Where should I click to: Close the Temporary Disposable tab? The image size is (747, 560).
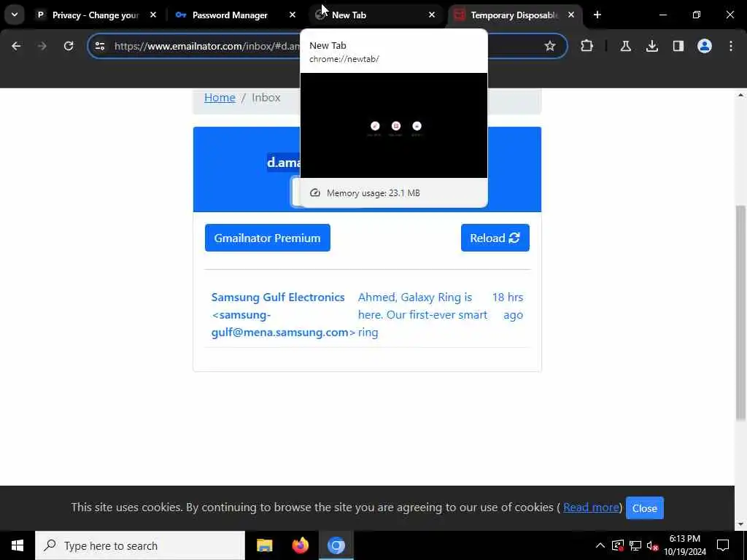[x=570, y=15]
